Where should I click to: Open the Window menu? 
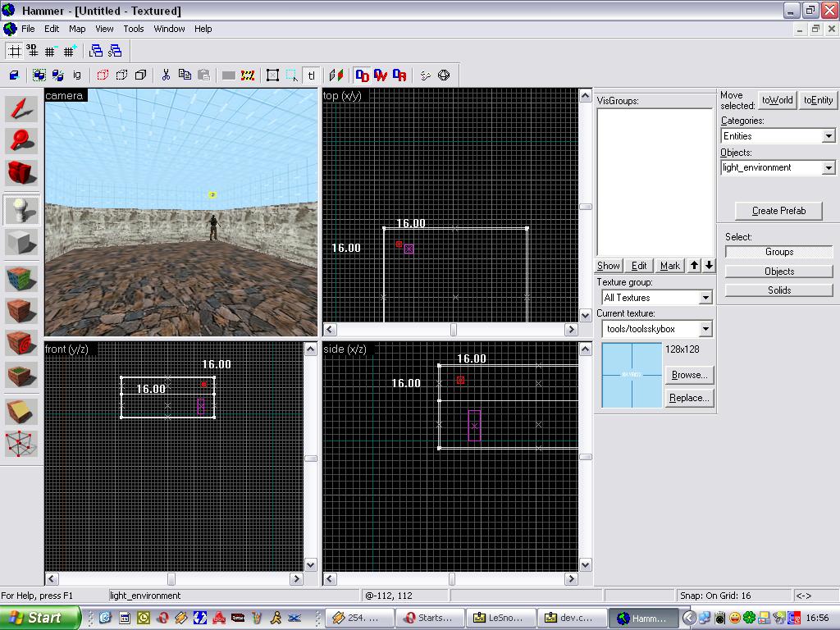169,29
